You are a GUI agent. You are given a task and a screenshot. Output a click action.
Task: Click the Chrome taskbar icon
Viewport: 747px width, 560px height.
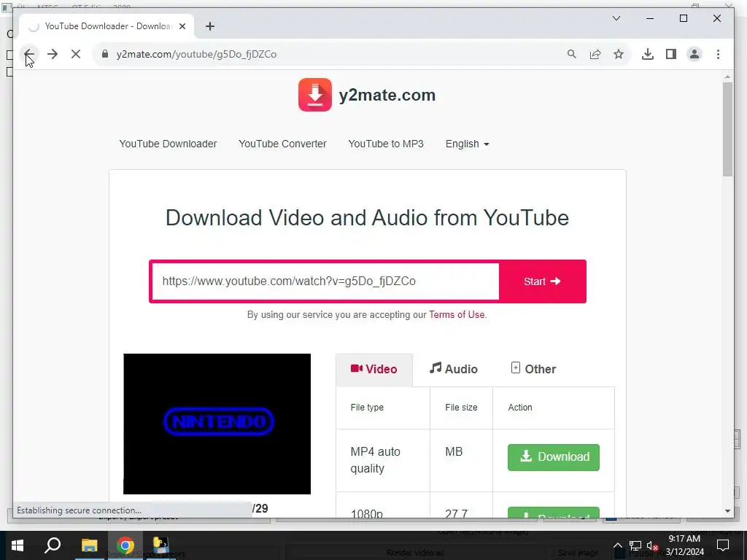point(125,545)
